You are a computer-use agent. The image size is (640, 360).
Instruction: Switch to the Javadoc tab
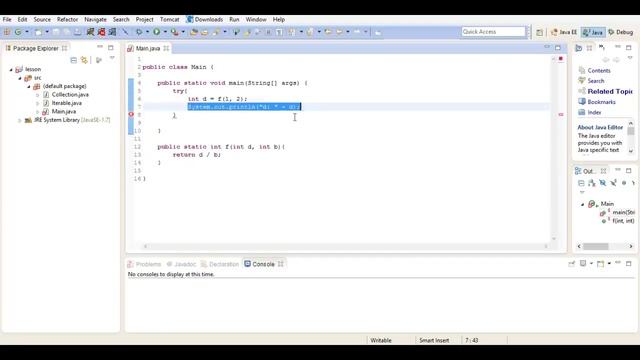[x=181, y=264]
